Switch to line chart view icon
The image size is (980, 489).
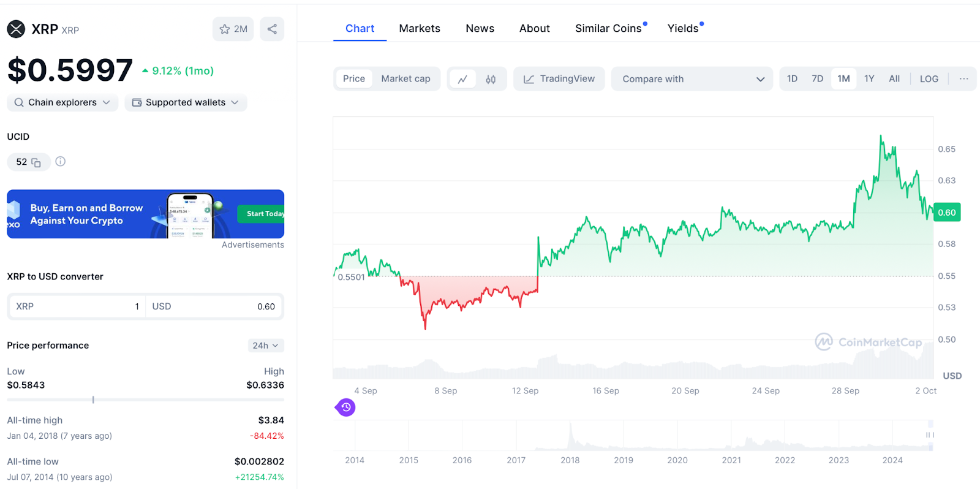[x=462, y=79]
